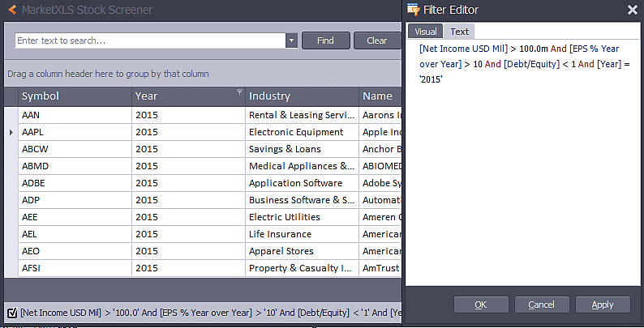644x328 pixels.
Task: Select the ABMD symbol cell
Action: tap(75, 166)
